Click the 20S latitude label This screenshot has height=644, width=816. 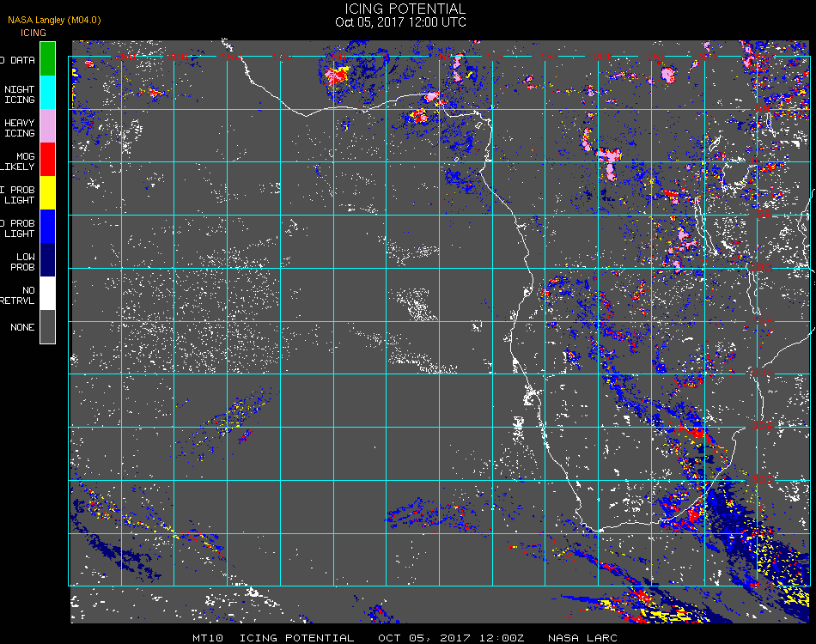(x=763, y=373)
